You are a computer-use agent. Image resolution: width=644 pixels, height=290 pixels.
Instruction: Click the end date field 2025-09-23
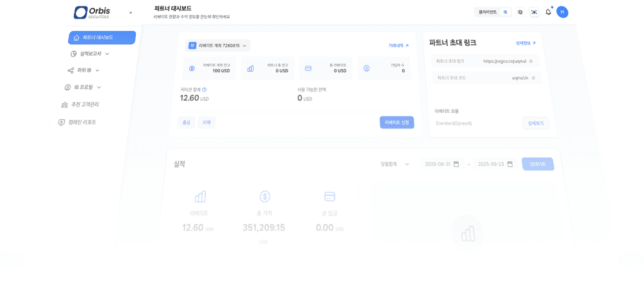(x=495, y=164)
